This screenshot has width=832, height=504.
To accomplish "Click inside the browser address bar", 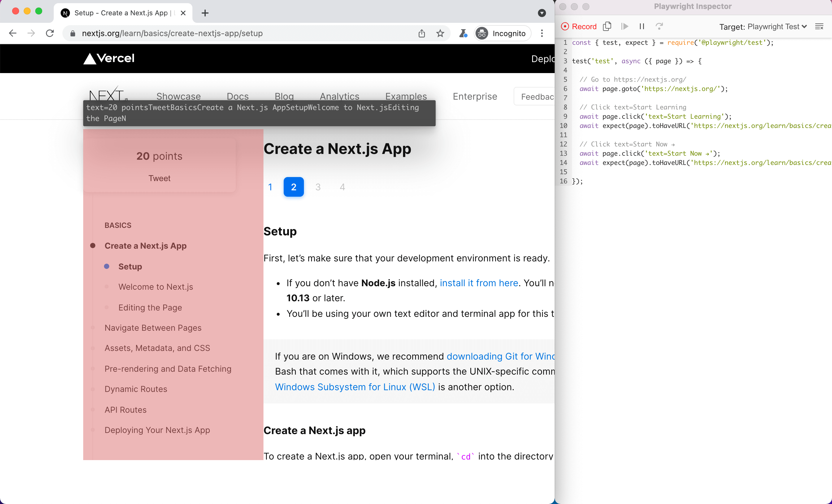I will click(236, 33).
